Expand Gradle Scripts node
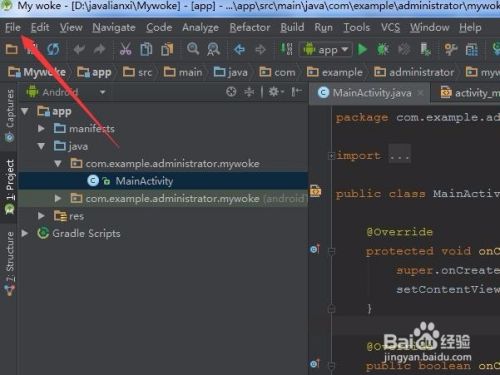 point(25,233)
